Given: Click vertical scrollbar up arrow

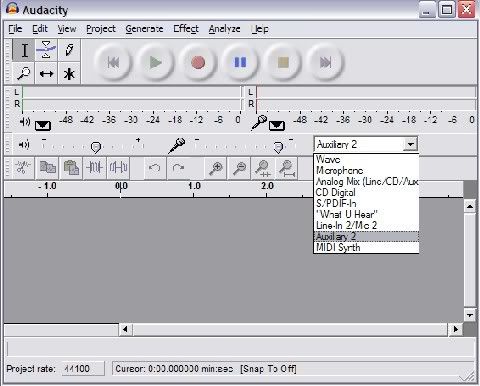Looking at the screenshot, I should click(x=470, y=207).
